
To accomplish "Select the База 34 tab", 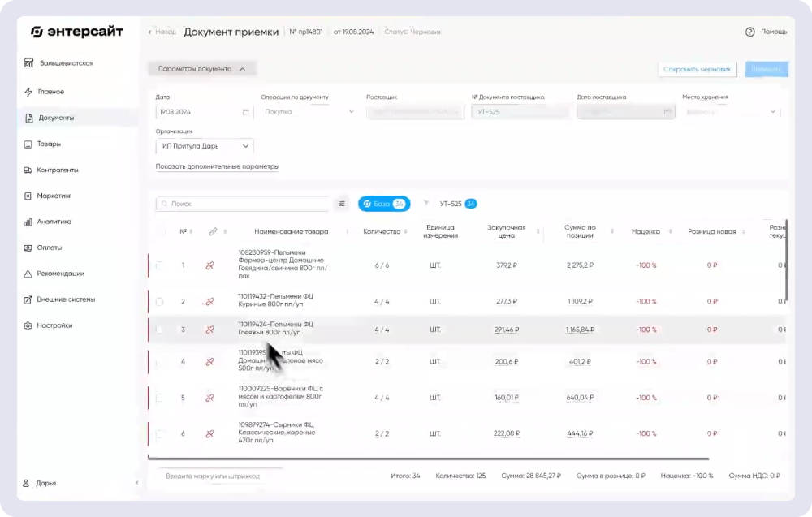I will [384, 204].
